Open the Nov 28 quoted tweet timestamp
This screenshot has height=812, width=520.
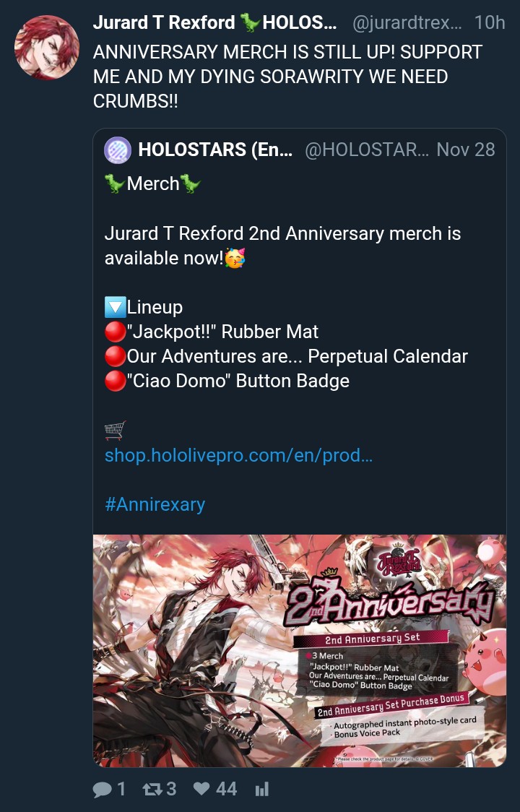[x=466, y=150]
